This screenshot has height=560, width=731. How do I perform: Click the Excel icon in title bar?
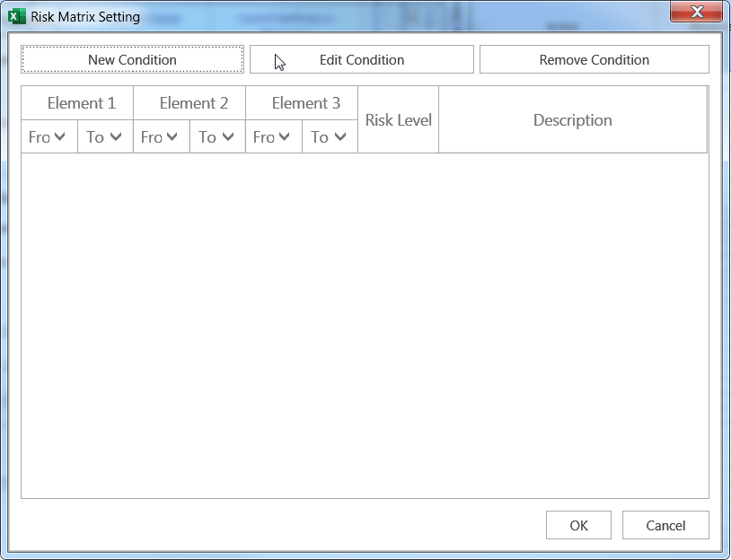16,16
